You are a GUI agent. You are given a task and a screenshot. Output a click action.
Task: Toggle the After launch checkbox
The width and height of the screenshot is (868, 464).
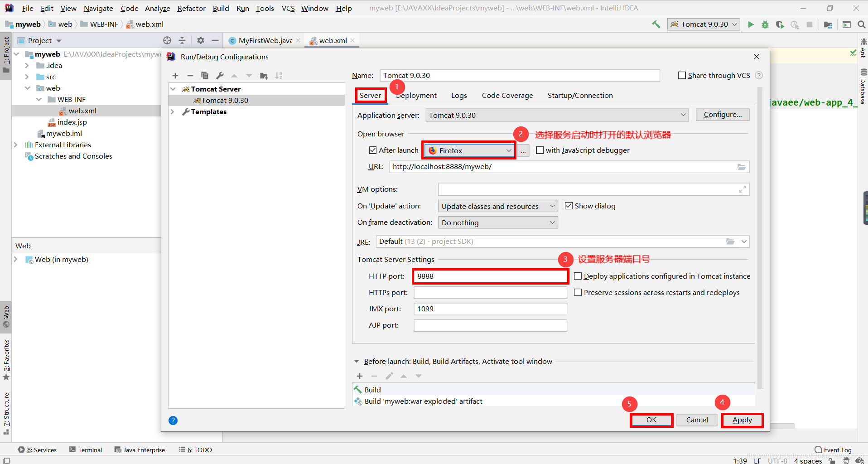(373, 150)
